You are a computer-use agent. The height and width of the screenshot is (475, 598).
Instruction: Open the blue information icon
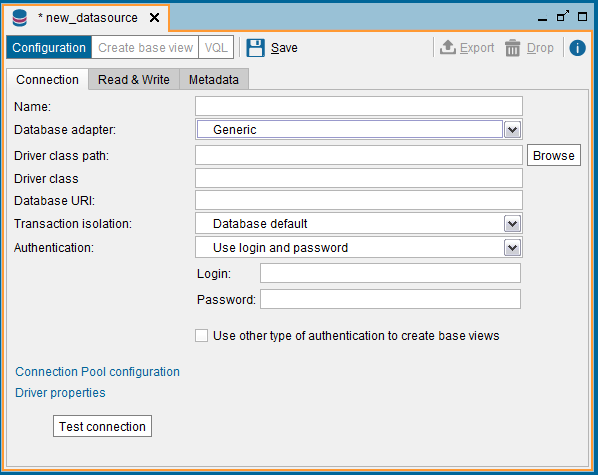point(577,48)
